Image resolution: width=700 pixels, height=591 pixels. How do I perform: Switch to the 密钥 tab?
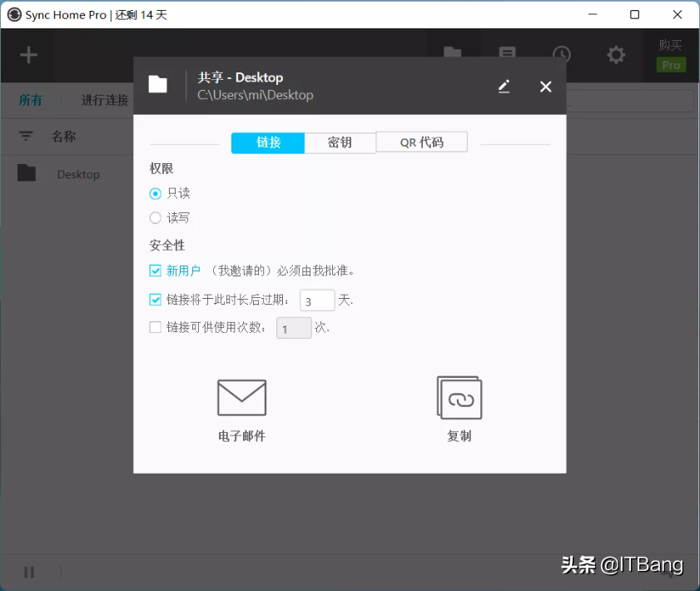pos(340,142)
